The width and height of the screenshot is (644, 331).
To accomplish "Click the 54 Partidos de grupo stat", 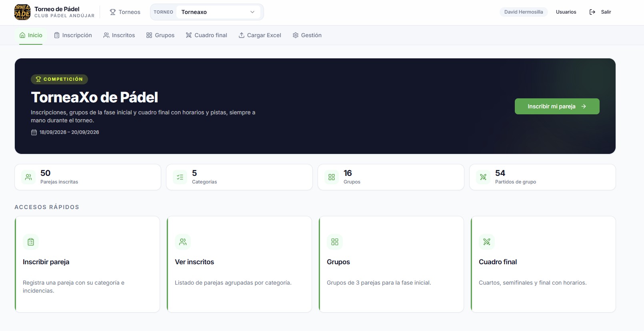I will point(542,177).
